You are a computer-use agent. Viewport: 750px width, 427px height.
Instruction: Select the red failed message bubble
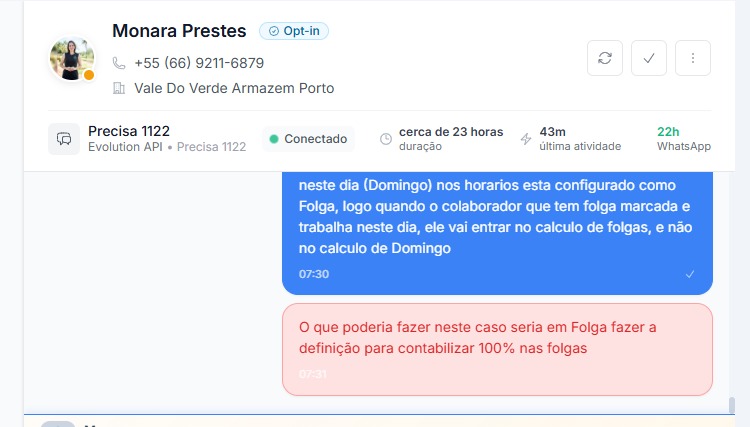497,349
